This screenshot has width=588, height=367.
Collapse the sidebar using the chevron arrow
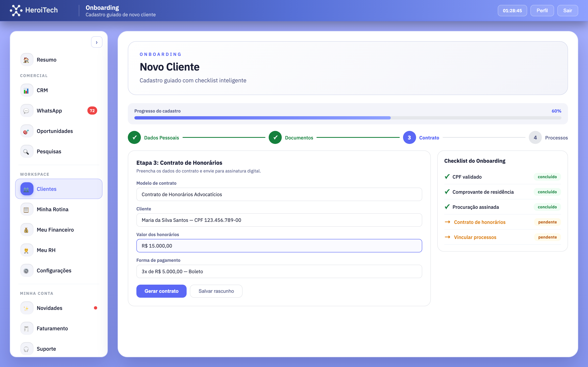point(97,42)
